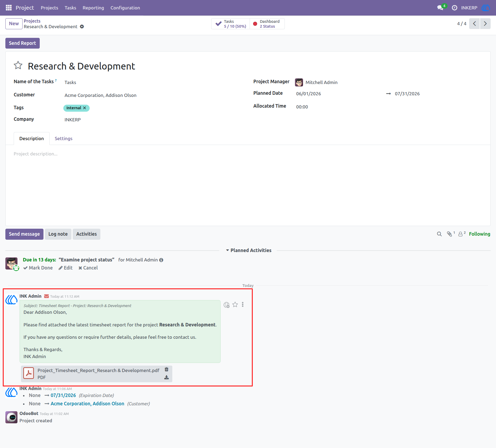The width and height of the screenshot is (496, 448).
Task: Click 07/31/2026 expiration date in log
Action: (63, 395)
